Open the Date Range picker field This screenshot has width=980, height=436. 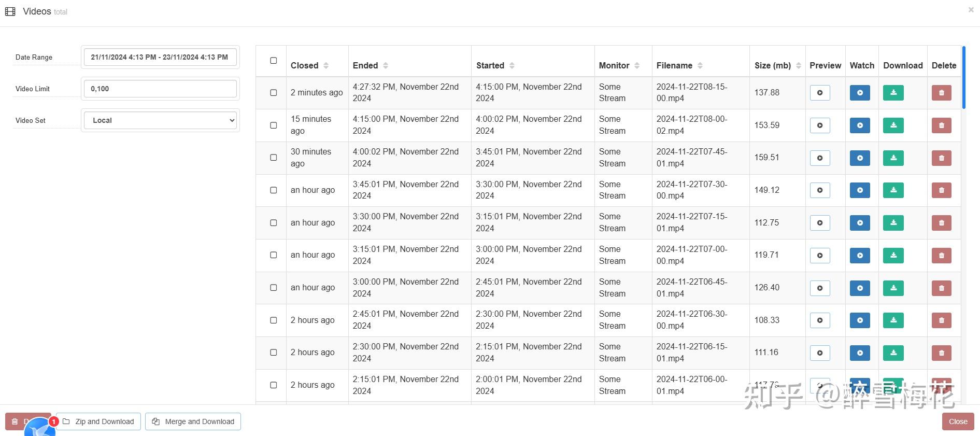point(160,57)
